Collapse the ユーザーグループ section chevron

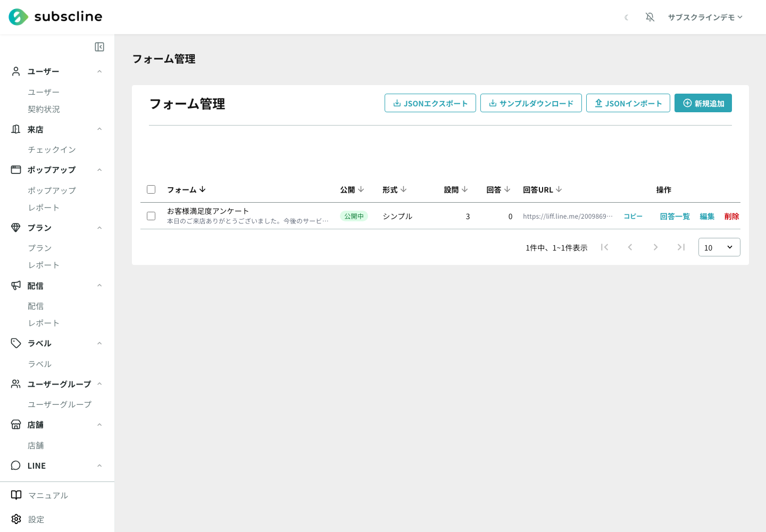[99, 384]
